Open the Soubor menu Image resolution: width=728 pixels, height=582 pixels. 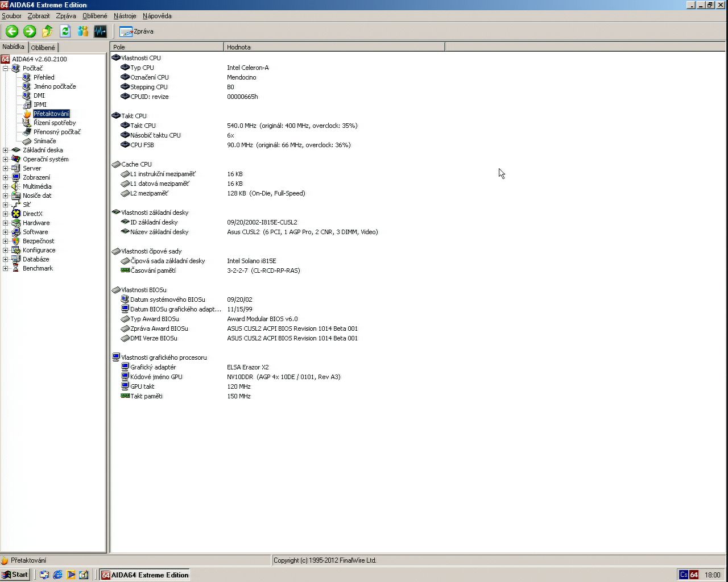pos(11,16)
